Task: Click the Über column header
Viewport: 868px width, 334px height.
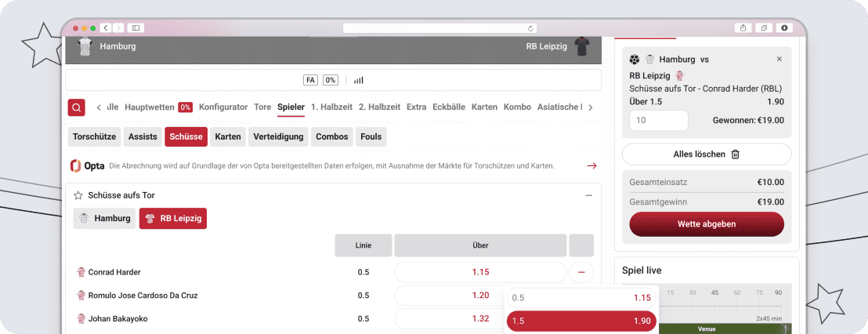Action: coord(480,245)
